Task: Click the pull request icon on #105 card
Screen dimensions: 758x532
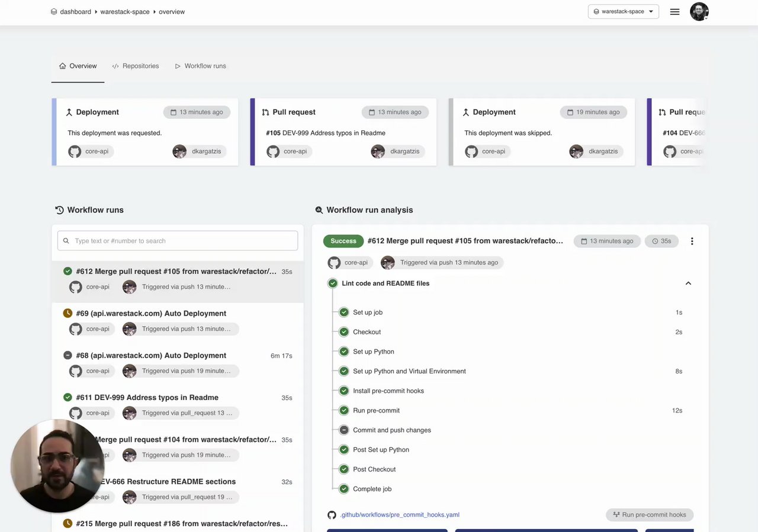Action: 265,112
